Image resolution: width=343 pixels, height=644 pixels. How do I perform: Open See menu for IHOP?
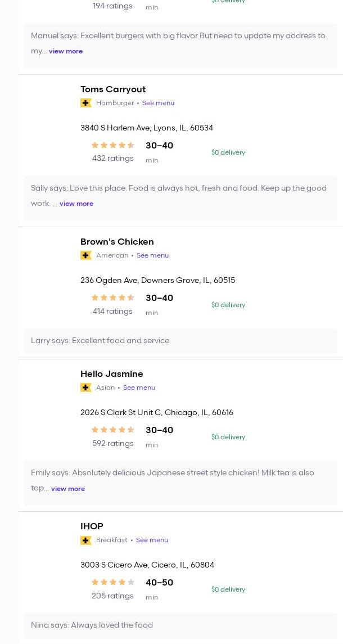click(152, 540)
